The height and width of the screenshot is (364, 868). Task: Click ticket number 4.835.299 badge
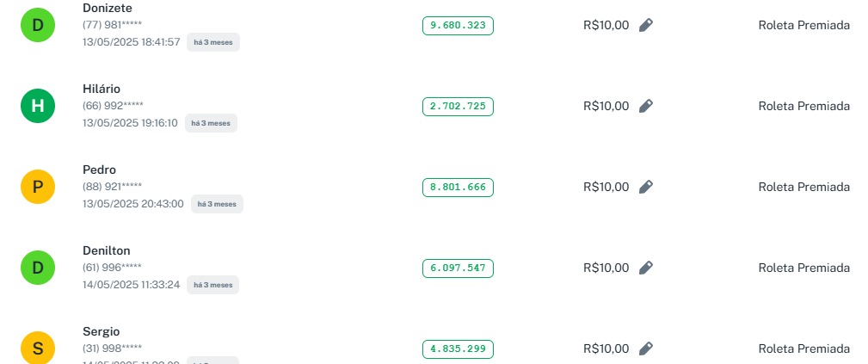458,349
